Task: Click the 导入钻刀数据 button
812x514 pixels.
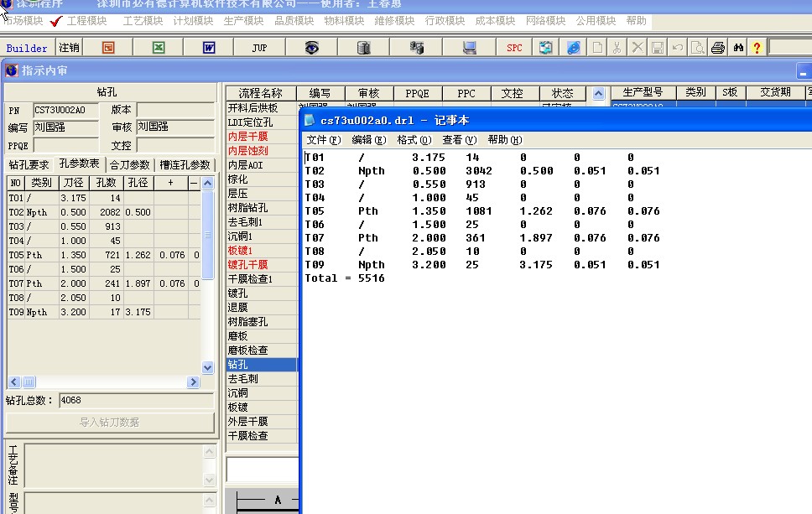Action: coord(109,423)
